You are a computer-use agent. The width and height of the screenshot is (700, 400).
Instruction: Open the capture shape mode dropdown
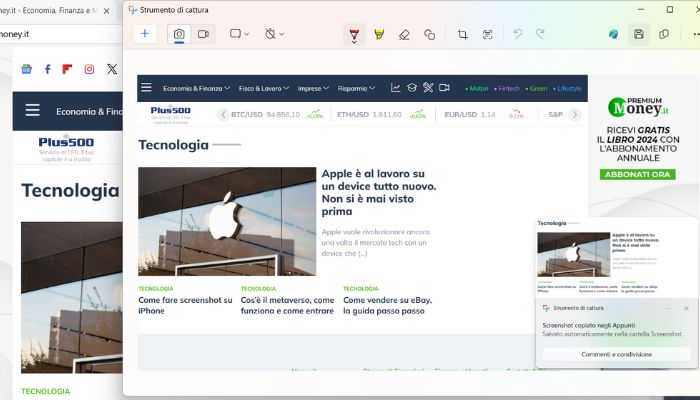click(x=239, y=34)
